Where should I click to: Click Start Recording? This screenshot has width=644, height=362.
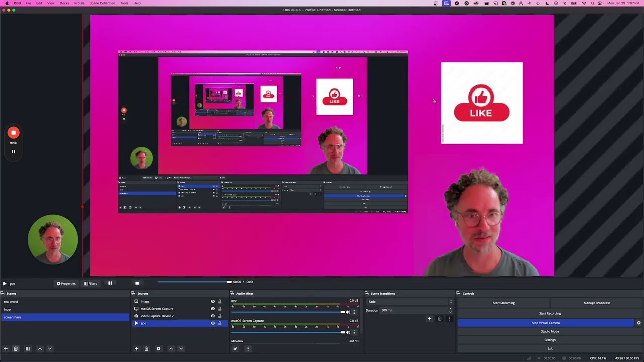pos(550,313)
